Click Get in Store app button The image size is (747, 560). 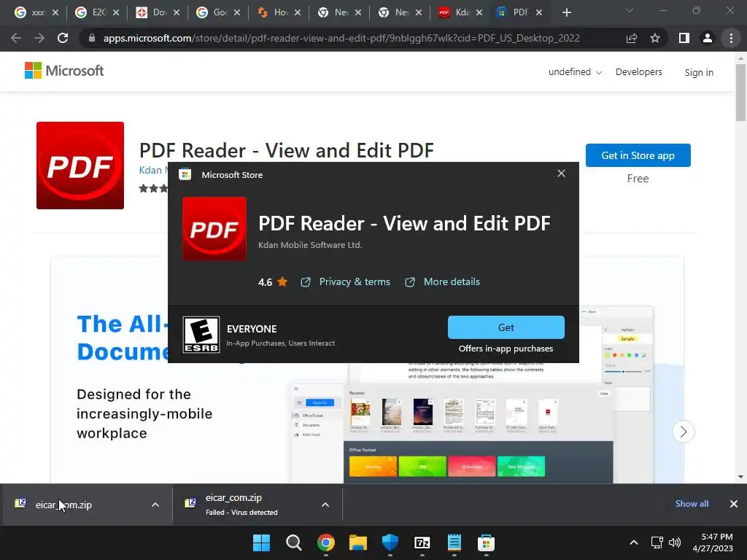pos(638,155)
